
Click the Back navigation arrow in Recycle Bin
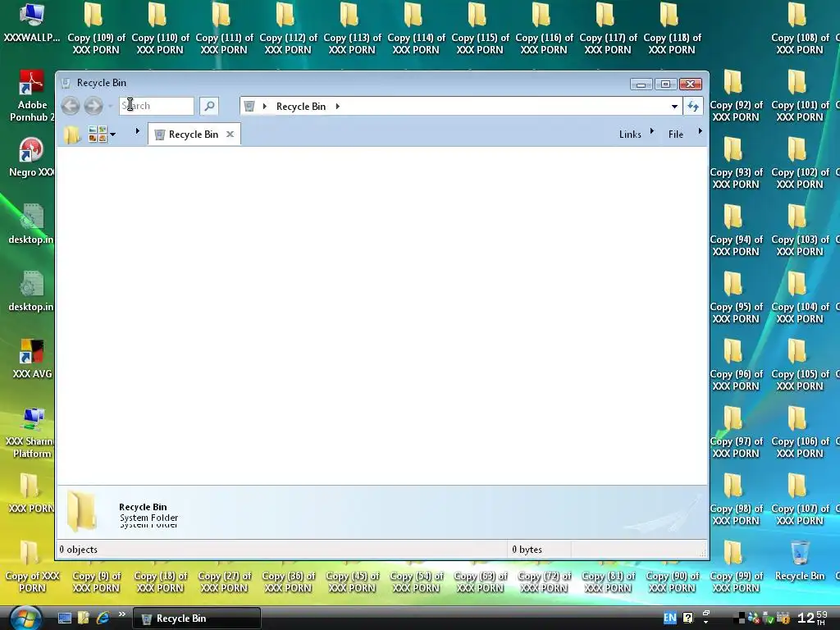(71, 106)
